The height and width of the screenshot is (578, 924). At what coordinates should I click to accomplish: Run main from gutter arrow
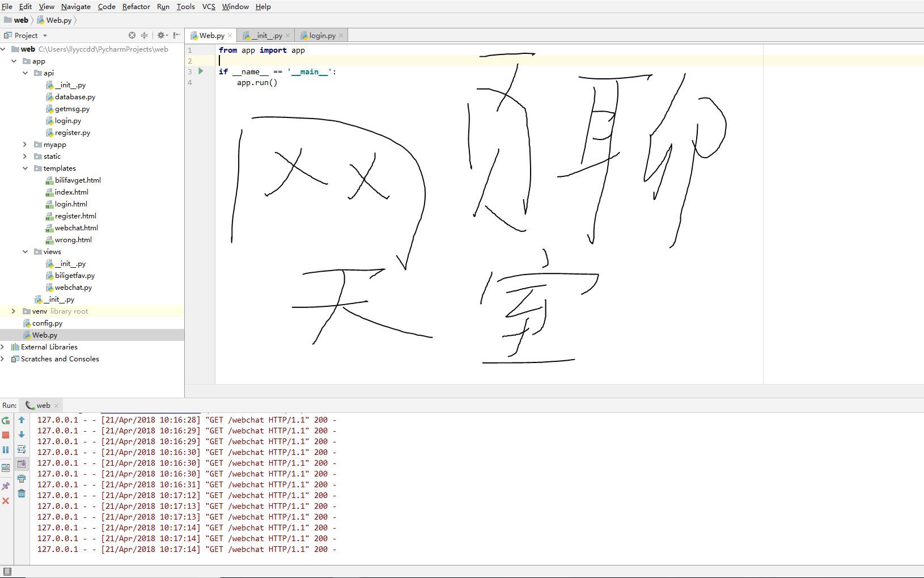tap(201, 71)
